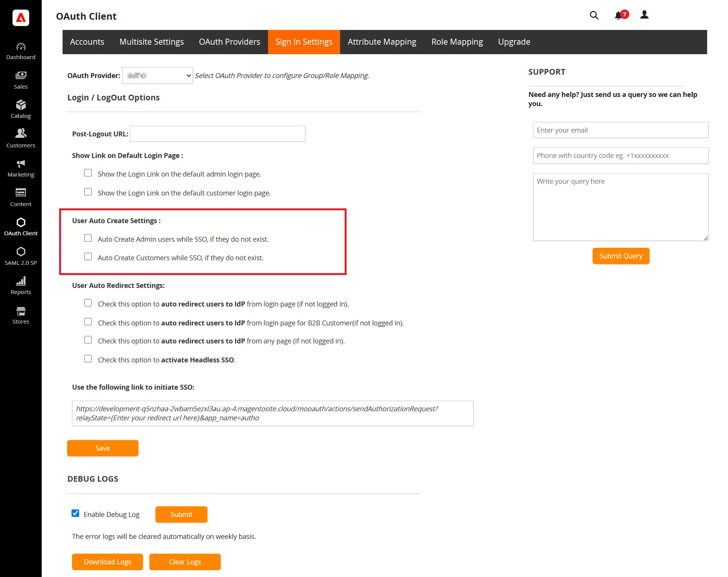Switch to the Role Mapping tab
728x577 pixels.
457,42
